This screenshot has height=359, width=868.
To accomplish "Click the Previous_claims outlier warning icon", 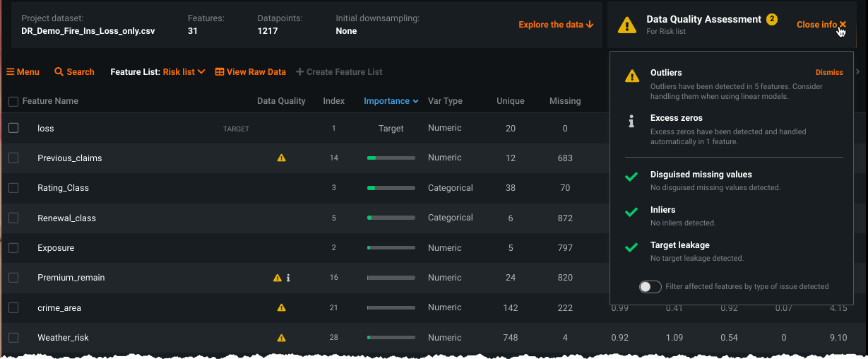I will [281, 158].
